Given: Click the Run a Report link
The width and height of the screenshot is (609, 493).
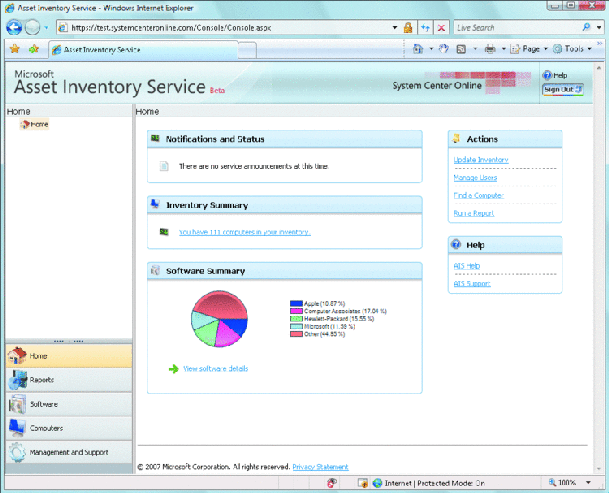Looking at the screenshot, I should click(x=474, y=213).
